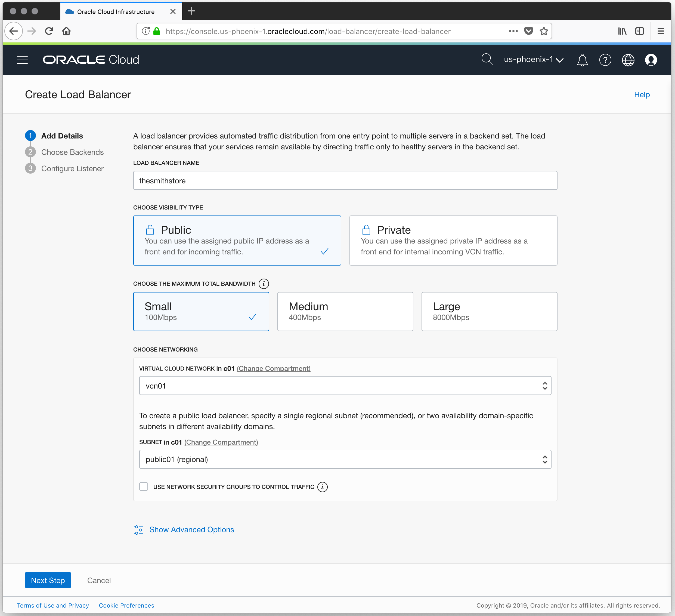Viewport: 675px width, 616px height.
Task: Open the language globe icon
Action: [627, 60]
